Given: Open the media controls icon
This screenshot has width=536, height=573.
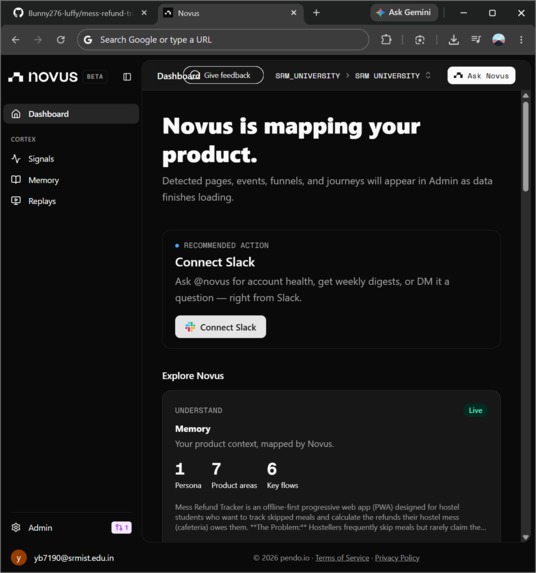Looking at the screenshot, I should [x=476, y=39].
